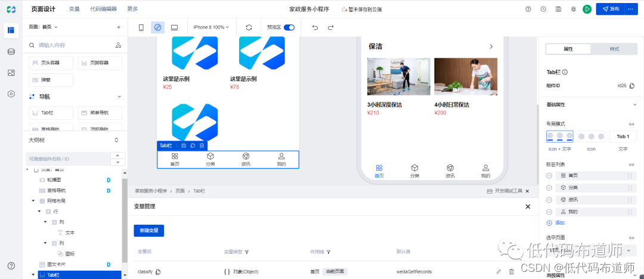Screen dimensions: 644x279
Task: Click the add page plus icon
Action: 119,27
